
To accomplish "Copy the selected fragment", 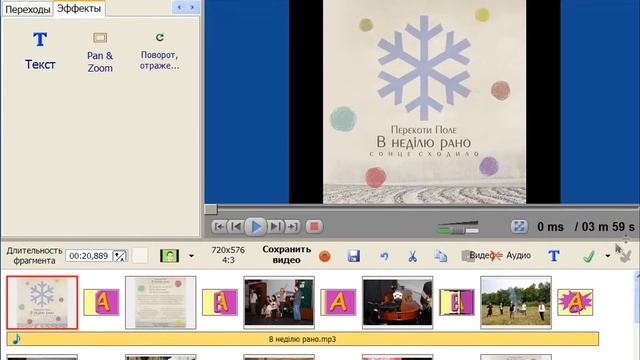I will (440, 256).
